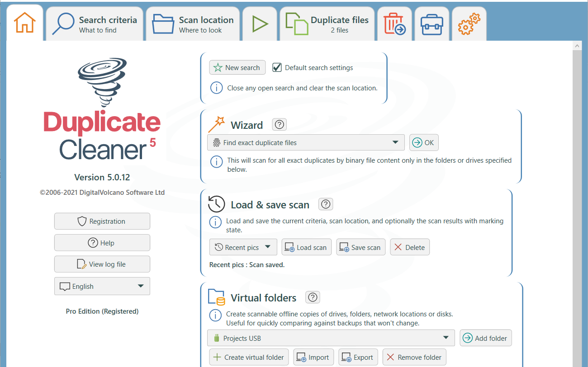Viewport: 588px width, 367px height.
Task: Open View log file
Action: (102, 264)
